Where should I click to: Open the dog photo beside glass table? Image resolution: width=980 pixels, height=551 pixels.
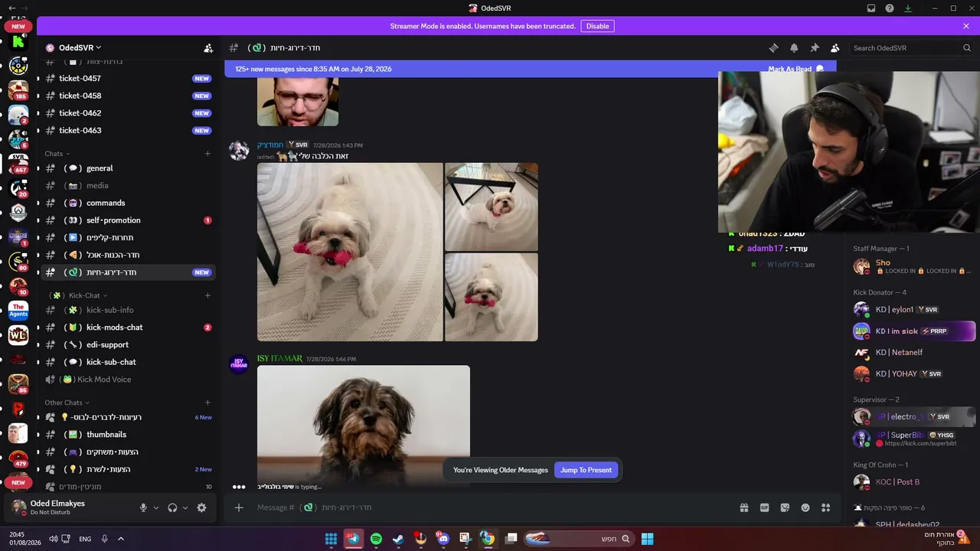coord(492,207)
